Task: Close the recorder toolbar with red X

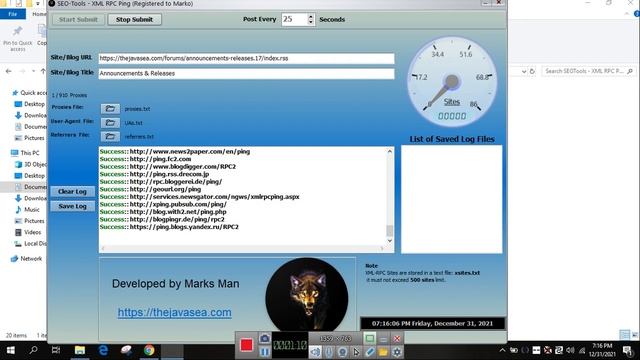Action: point(397,339)
